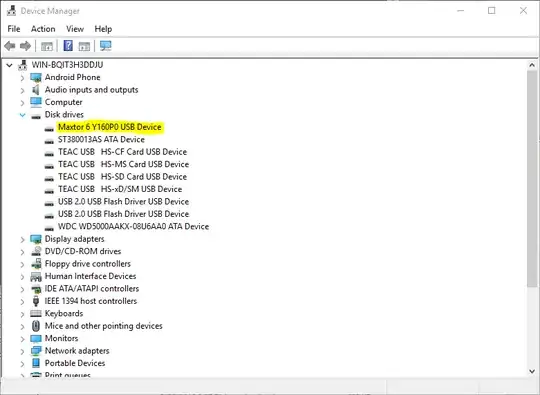Screen dimensions: 540x395
Task: Click the Human Interface Devices icon
Action: tap(36, 277)
